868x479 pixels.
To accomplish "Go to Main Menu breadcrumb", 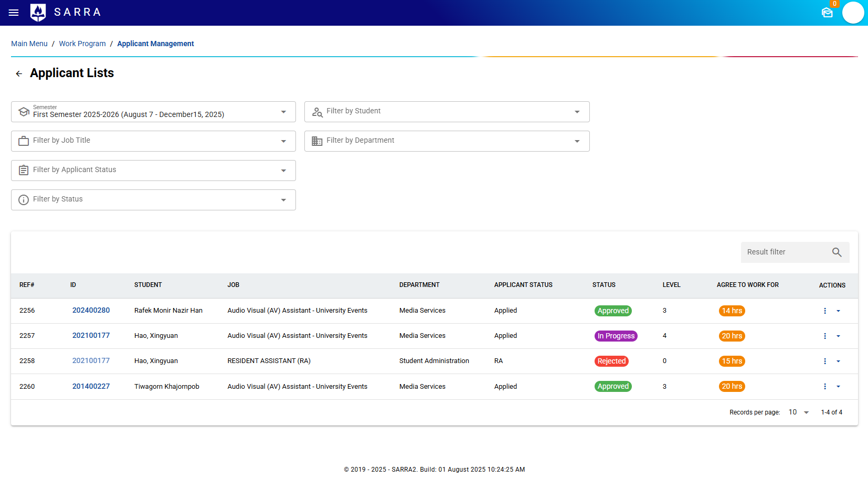I will tap(29, 44).
